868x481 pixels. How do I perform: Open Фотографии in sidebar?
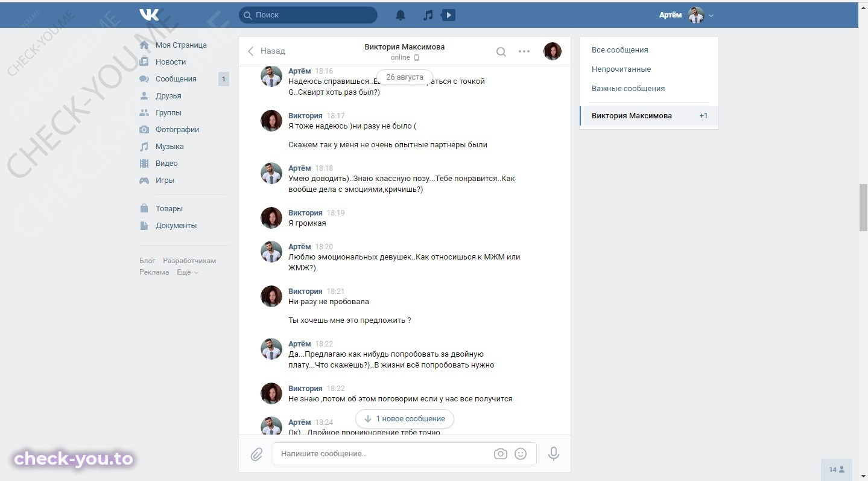click(x=177, y=130)
